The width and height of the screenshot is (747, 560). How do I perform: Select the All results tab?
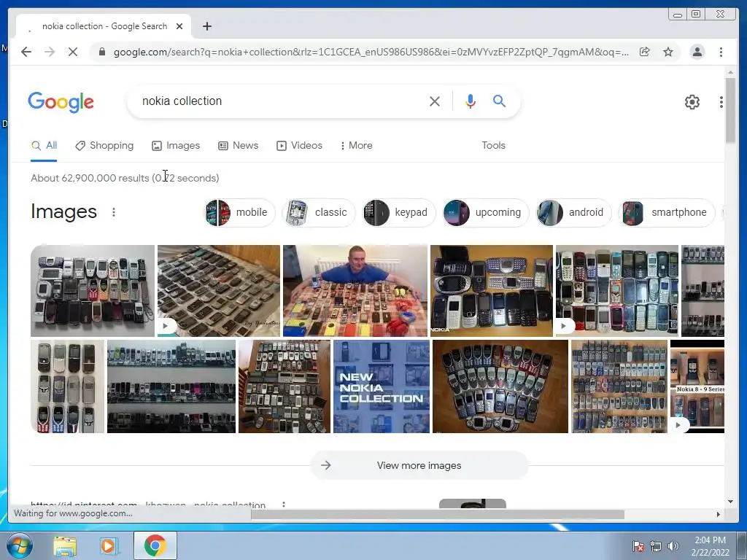44,146
